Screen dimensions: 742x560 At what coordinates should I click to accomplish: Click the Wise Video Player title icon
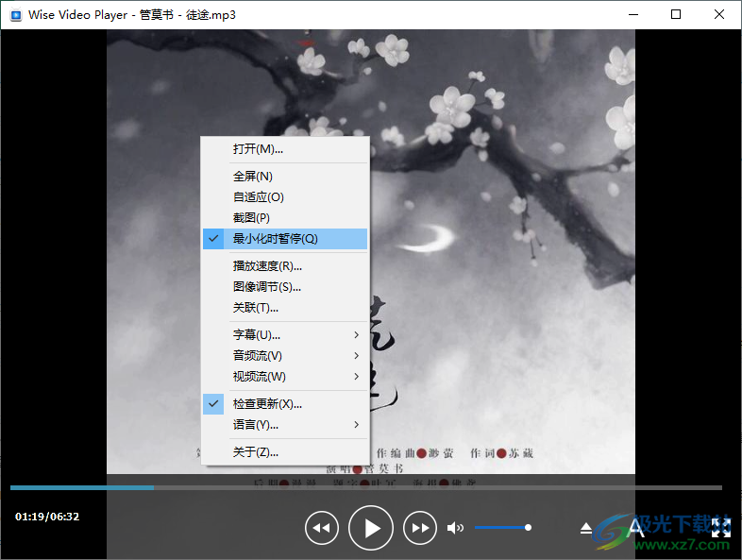[16, 15]
